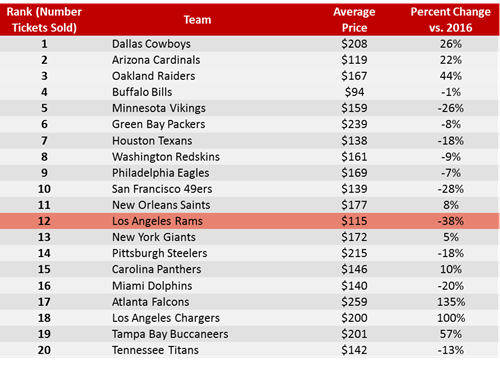Click the Percent Change vs. 2016 header
Image resolution: width=500 pixels, height=365 pixels.
pos(450,20)
